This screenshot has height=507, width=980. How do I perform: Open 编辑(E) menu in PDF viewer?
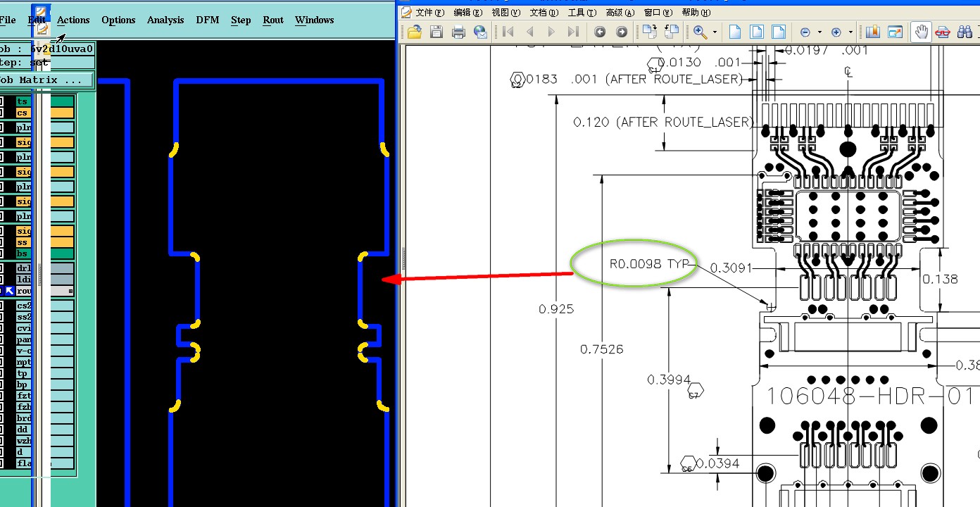pos(468,12)
